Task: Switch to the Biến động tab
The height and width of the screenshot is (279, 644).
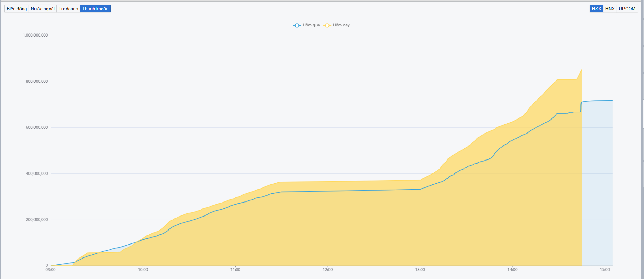Action: point(17,9)
